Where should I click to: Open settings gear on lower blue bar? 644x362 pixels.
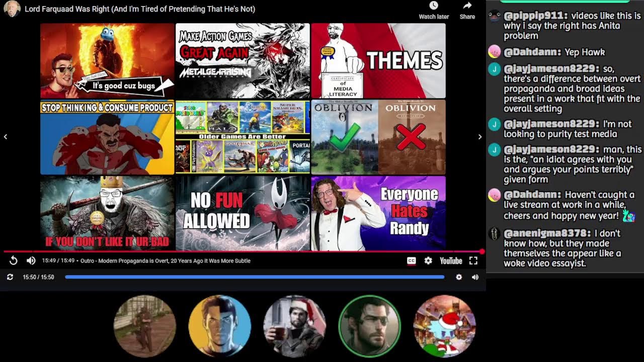[459, 277]
